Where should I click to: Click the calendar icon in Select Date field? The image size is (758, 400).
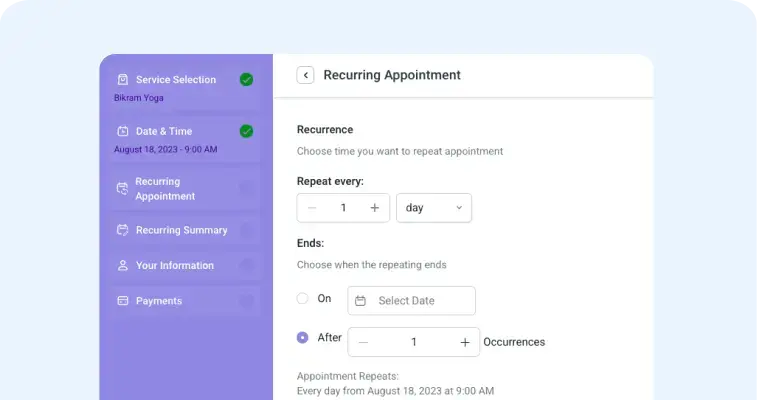[x=361, y=301]
